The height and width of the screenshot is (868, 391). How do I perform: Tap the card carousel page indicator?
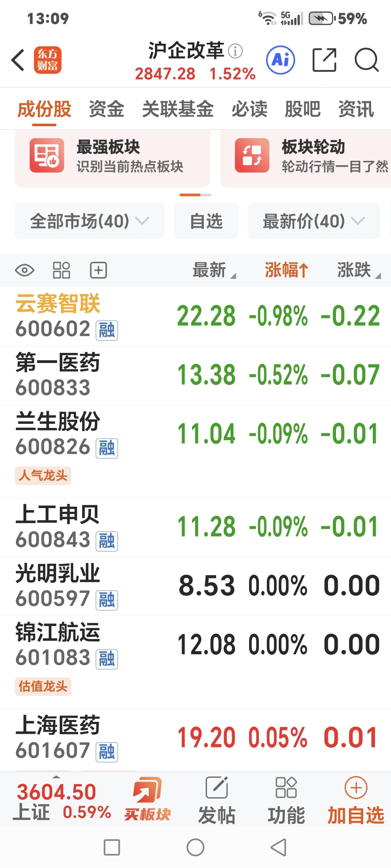pos(195,195)
